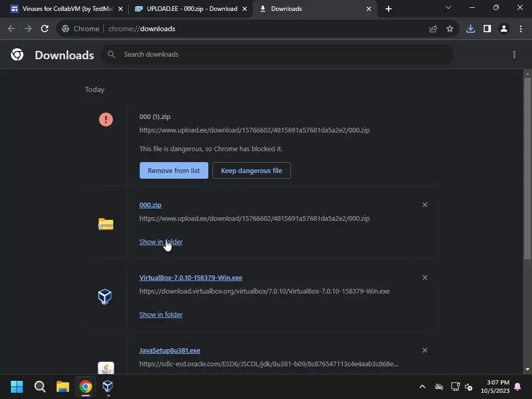This screenshot has height=399, width=532.
Task: Click the scrollbar down arrow
Action: coord(527,369)
